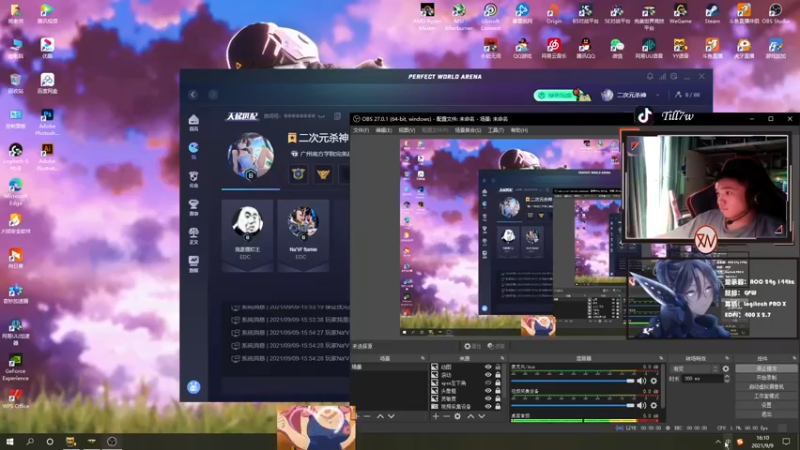The width and height of the screenshot is (800, 450).
Task: Open the 编辑(E) menu in OBS
Action: tap(384, 130)
